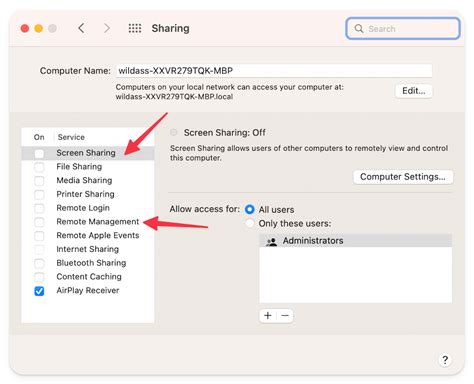Select the Remote Apple Events service row

88,235
